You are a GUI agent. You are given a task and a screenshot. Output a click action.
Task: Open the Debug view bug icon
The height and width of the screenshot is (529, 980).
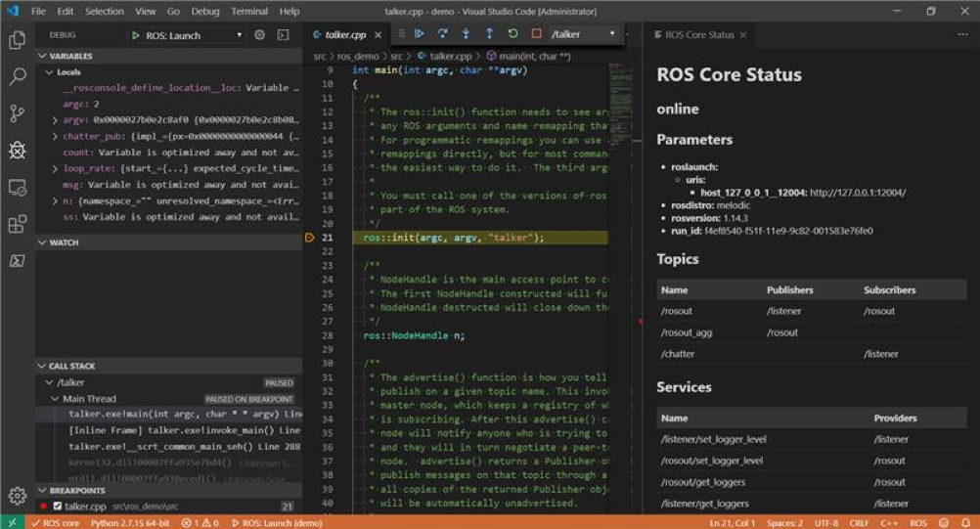(17, 150)
